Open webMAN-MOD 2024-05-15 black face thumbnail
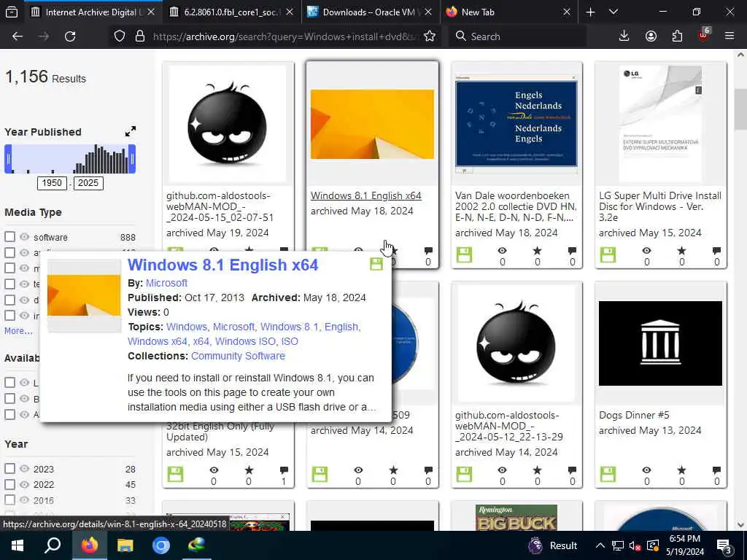 click(x=228, y=124)
